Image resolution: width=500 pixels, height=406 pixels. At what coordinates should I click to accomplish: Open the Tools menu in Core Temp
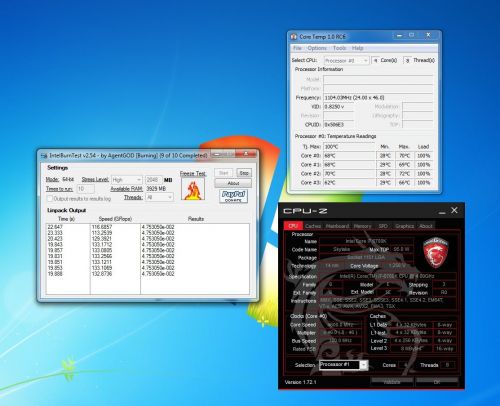(x=339, y=48)
